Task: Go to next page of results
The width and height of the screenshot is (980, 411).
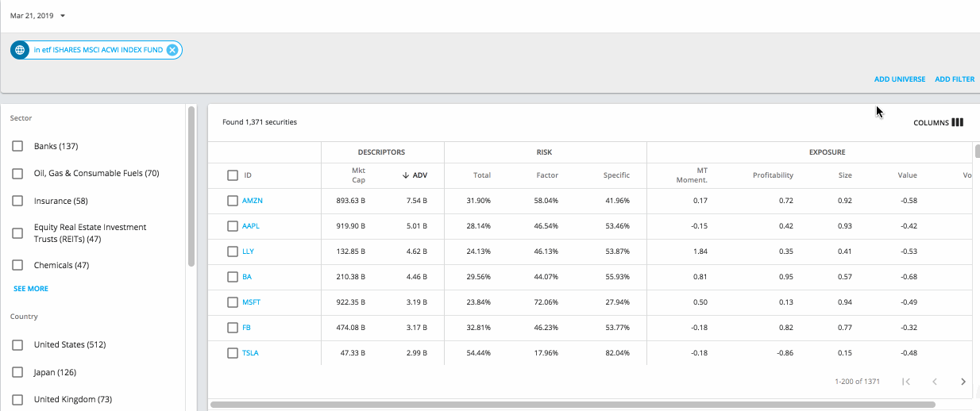Action: pos(963,382)
